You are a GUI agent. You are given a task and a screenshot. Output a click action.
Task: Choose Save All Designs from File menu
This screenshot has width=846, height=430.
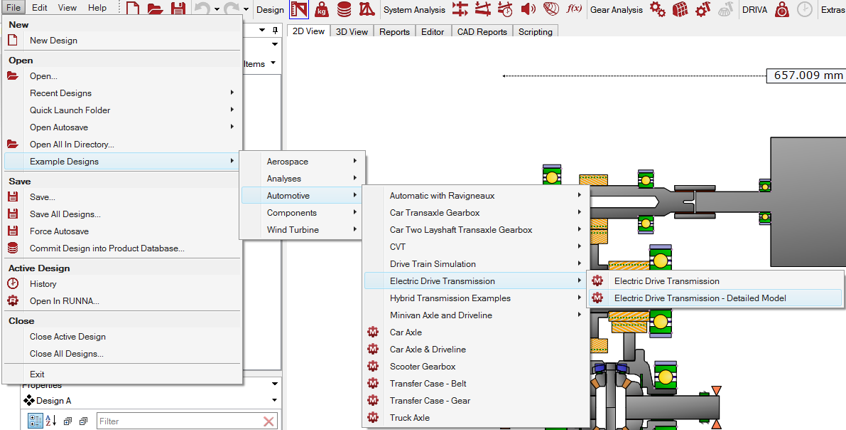coord(65,214)
